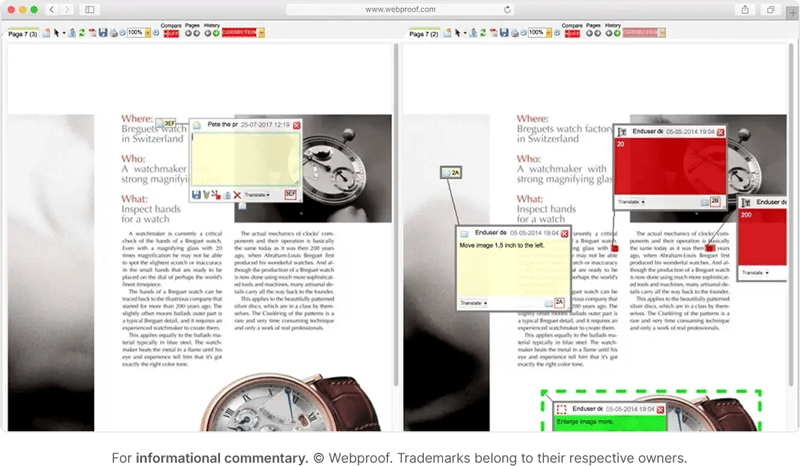Image resolution: width=800 pixels, height=466 pixels.
Task: Open CORRECTION status dropdown in left panel
Action: 261,33
